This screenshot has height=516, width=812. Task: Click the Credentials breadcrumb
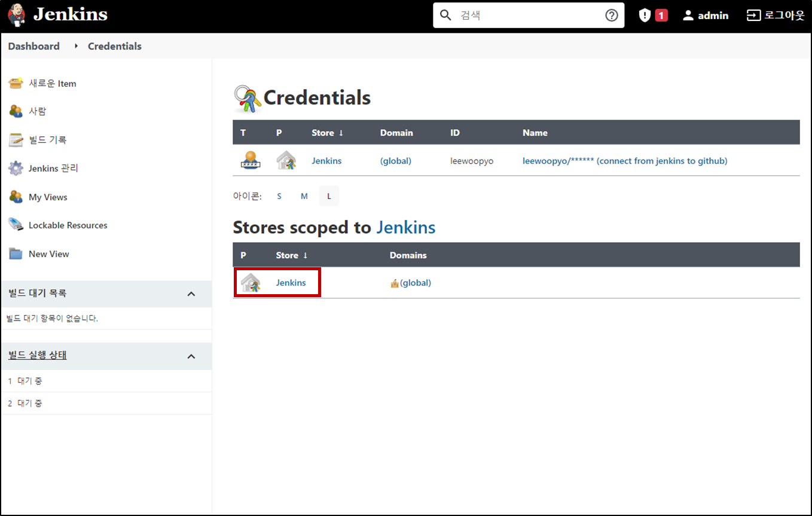point(115,46)
